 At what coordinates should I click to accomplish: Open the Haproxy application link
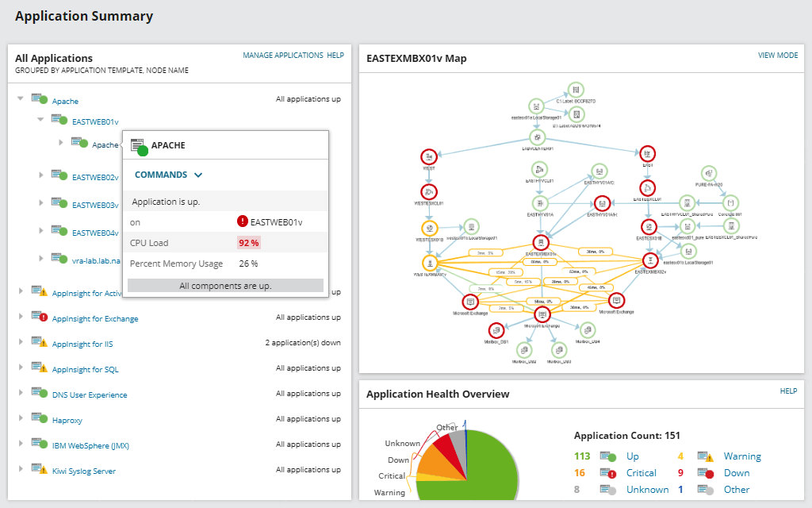pyautogui.click(x=67, y=421)
